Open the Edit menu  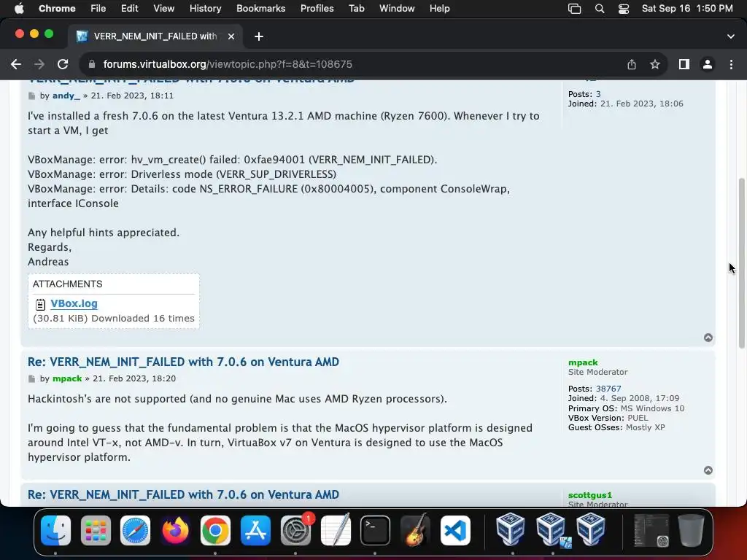pyautogui.click(x=130, y=9)
